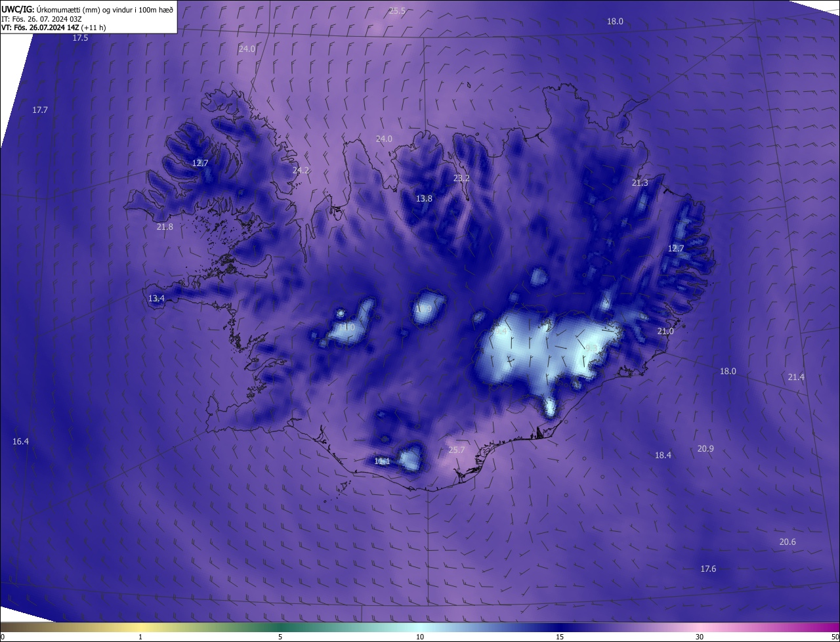This screenshot has width=840, height=642.
Task: Pick the yellow color bar segment above tick 1
Action: pyautogui.click(x=140, y=627)
